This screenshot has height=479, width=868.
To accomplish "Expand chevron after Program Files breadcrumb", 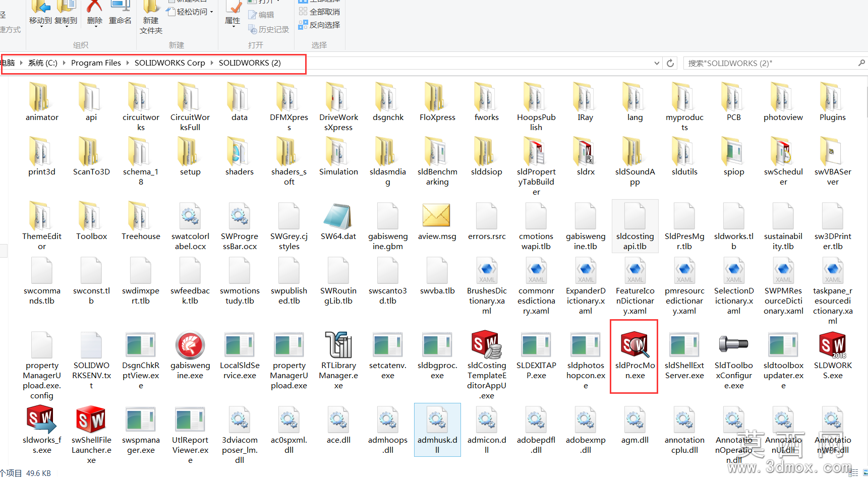I will (128, 63).
